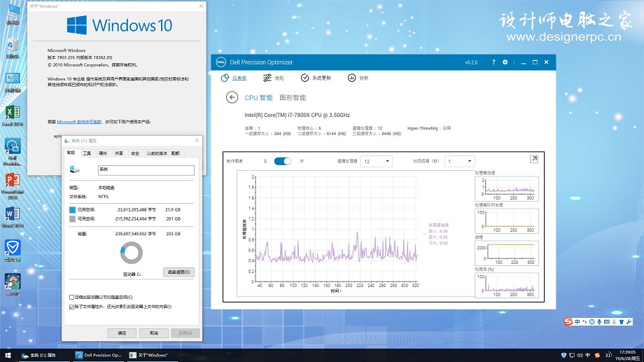Click Sogou floating toolbar S logo

click(x=568, y=321)
